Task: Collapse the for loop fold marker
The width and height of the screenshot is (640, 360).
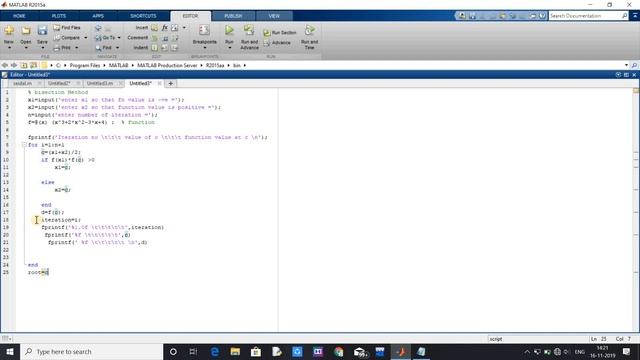Action: pos(24,144)
